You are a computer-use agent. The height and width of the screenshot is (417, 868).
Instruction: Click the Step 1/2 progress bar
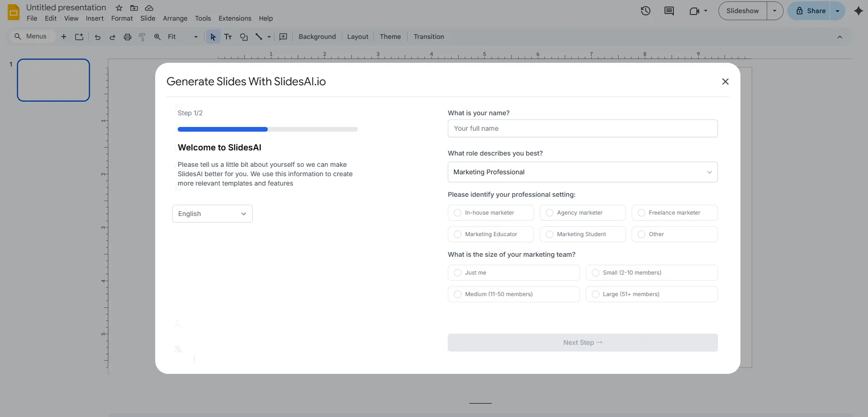(267, 129)
